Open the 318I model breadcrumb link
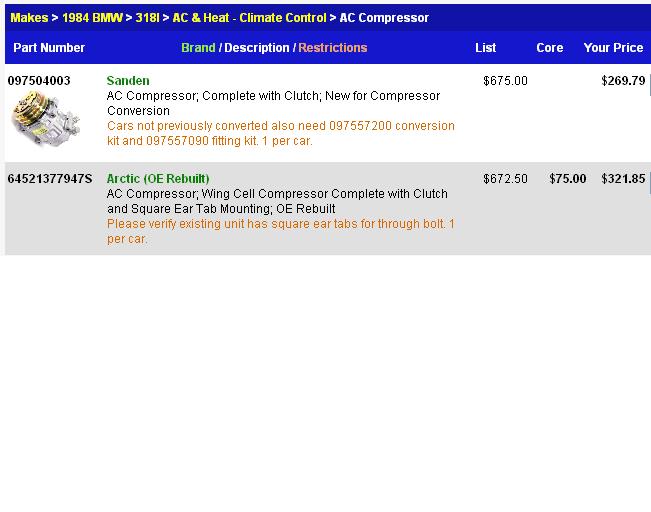The height and width of the screenshot is (512, 651). [x=148, y=18]
